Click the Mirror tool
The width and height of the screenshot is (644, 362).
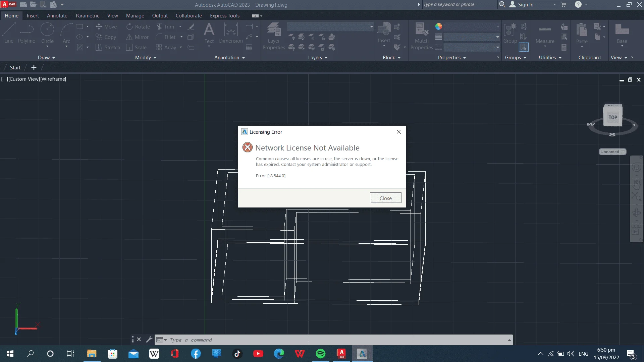(137, 37)
